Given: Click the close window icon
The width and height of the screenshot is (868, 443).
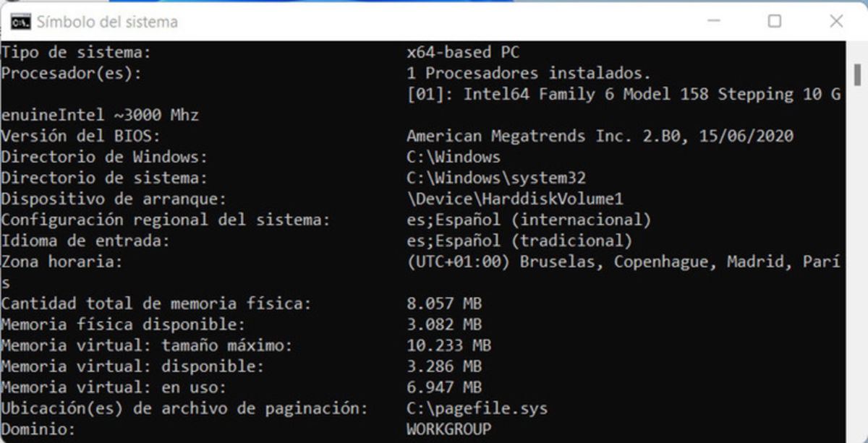Looking at the screenshot, I should click(x=837, y=22).
